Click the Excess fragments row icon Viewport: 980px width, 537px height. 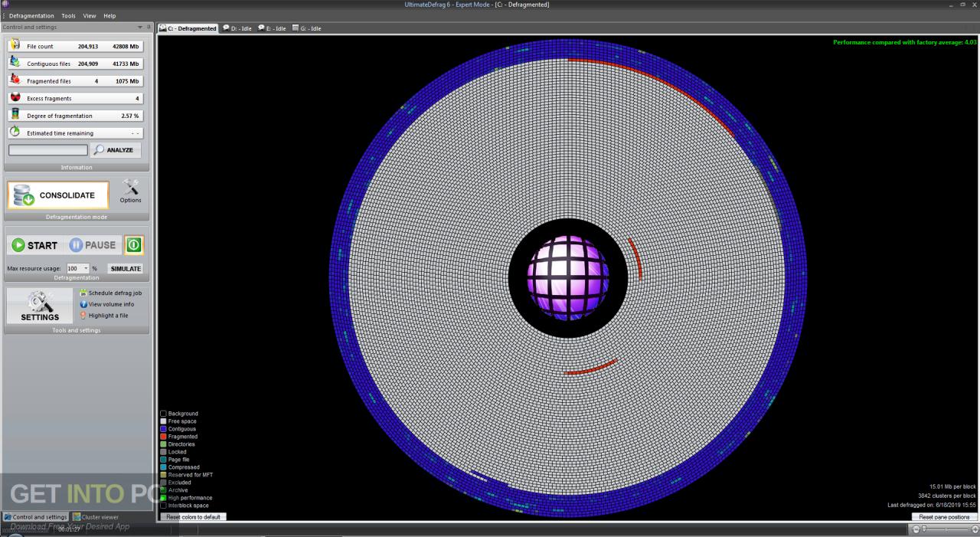(x=15, y=97)
